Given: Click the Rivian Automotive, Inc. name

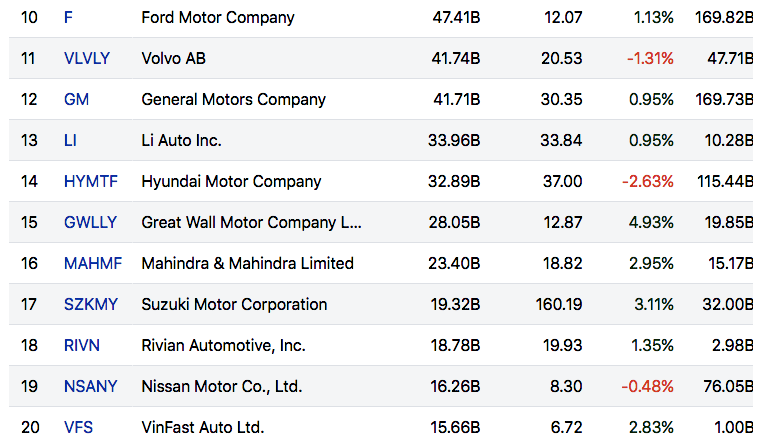Looking at the screenshot, I should [224, 345].
